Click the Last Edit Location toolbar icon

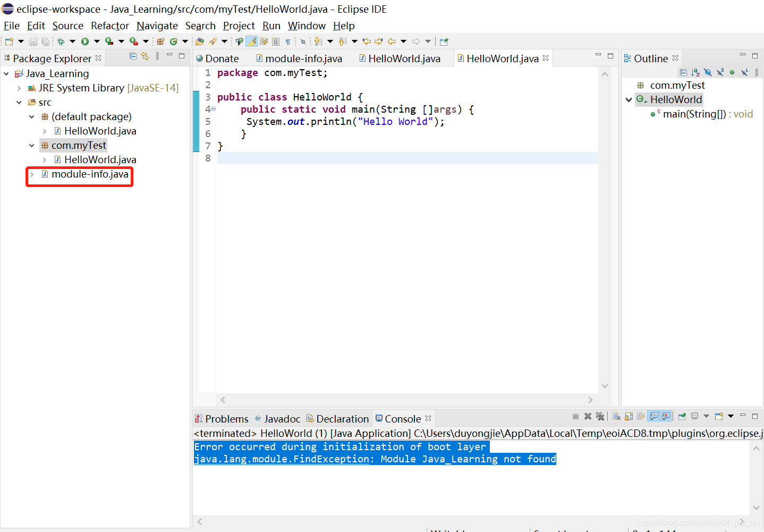tap(367, 41)
